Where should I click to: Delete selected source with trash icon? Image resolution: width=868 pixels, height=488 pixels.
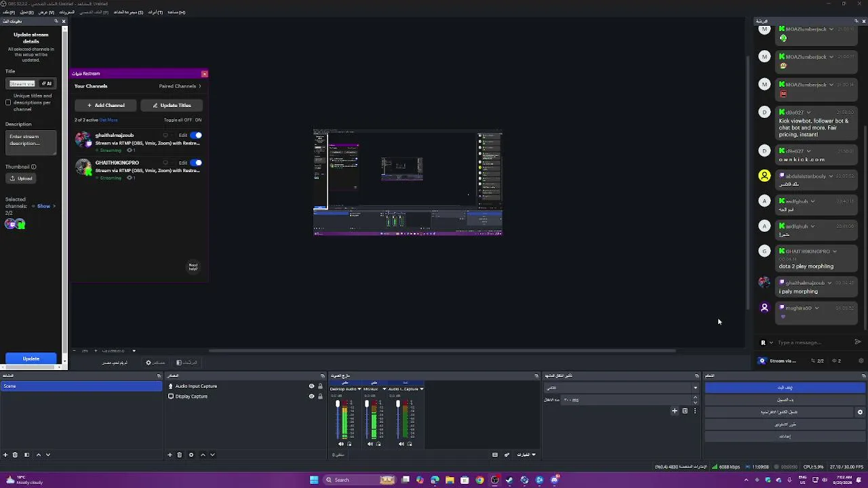[179, 455]
